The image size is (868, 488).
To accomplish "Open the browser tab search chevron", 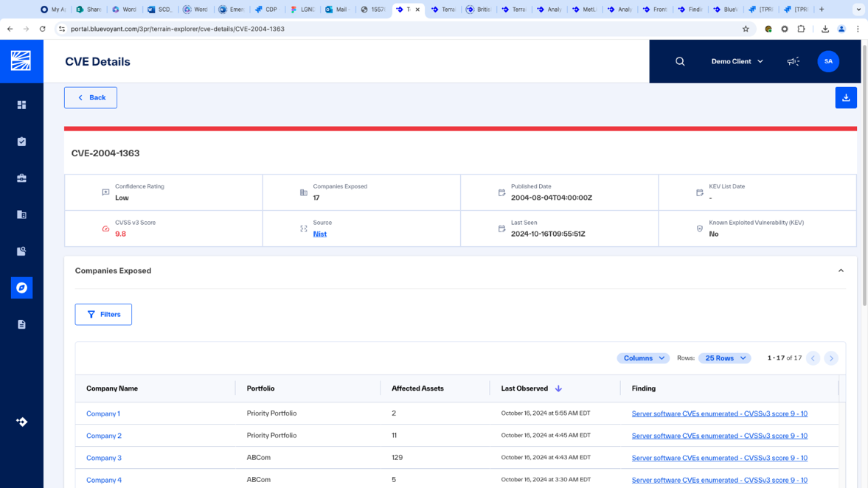I will (x=858, y=10).
